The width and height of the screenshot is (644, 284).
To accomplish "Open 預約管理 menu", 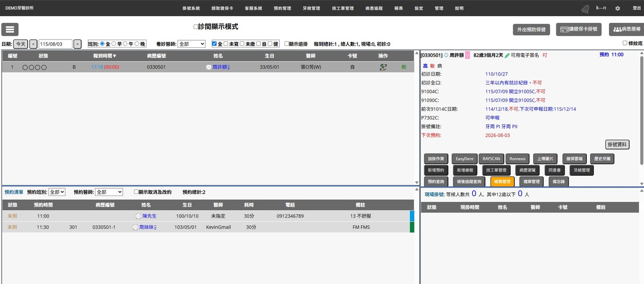I will tap(282, 8).
